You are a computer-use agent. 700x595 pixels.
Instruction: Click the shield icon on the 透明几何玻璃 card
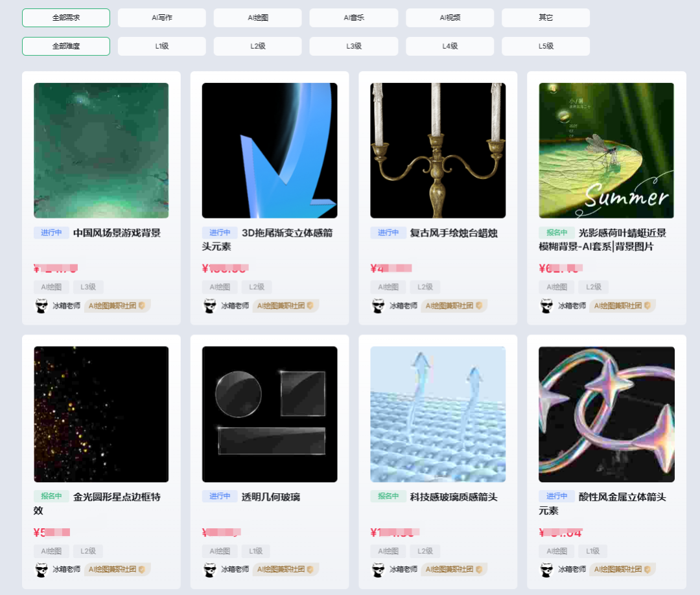(310, 570)
